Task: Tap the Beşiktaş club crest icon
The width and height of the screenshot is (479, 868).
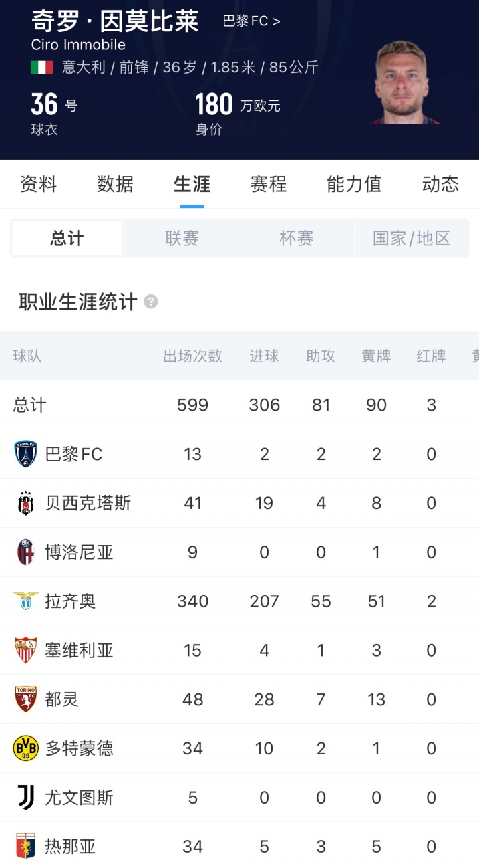Action: point(26,503)
